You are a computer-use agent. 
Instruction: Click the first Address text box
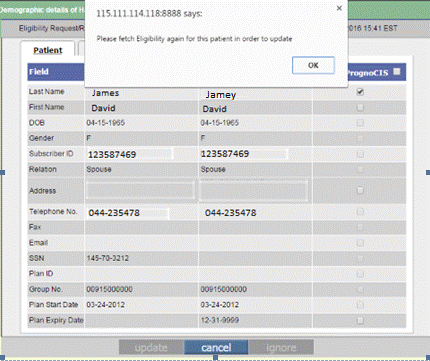point(140,190)
